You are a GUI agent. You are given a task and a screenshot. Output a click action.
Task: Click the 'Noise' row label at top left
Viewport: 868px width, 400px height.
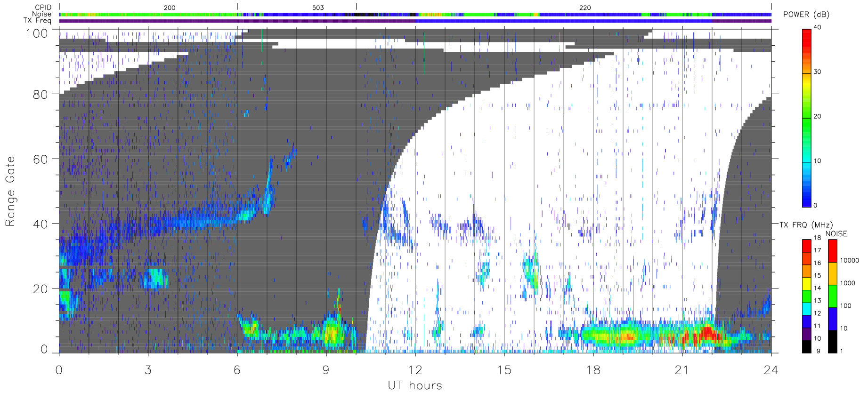pos(41,14)
